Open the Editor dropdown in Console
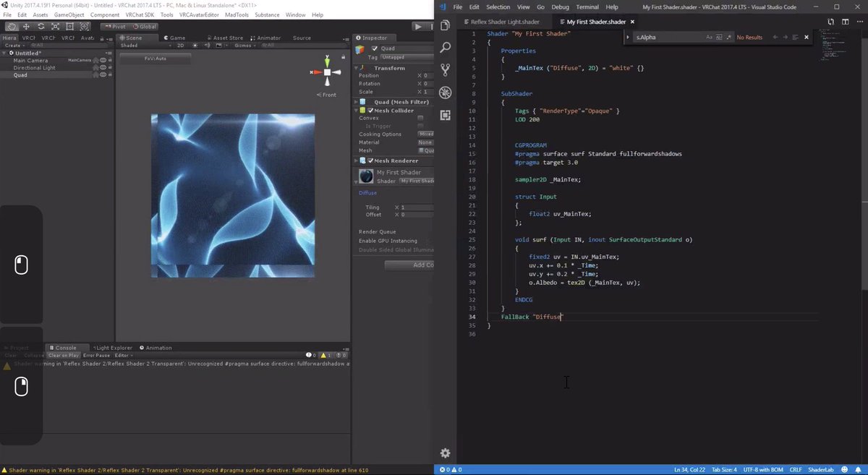This screenshot has height=475, width=868. click(123, 355)
